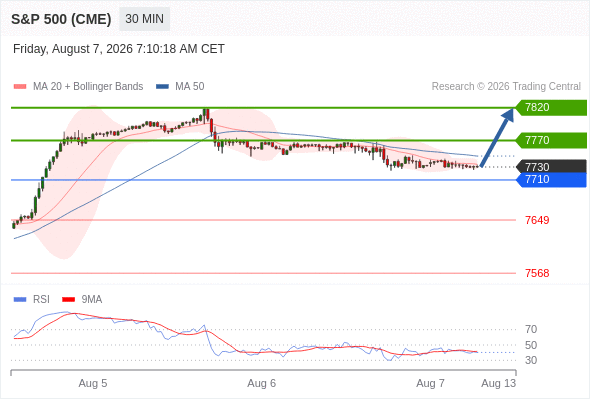Image resolution: width=590 pixels, height=400 pixels.
Task: Click the 7710 blue pivot tag
Action: coord(551,179)
